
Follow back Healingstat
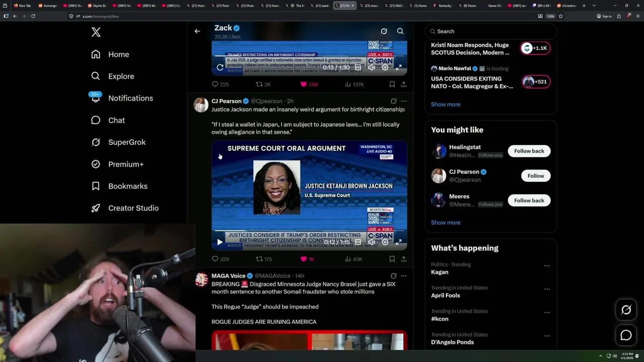[x=529, y=151]
